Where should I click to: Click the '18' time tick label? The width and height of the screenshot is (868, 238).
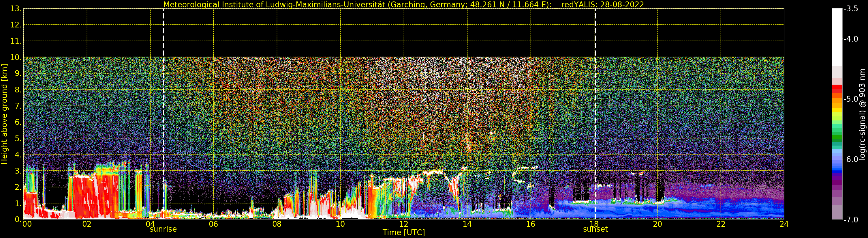594,224
